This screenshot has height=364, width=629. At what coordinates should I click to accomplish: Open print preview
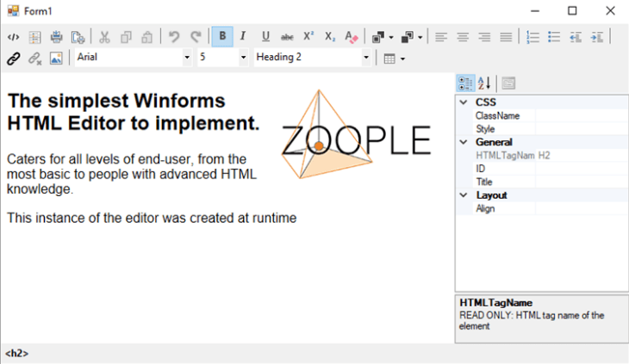click(x=78, y=37)
